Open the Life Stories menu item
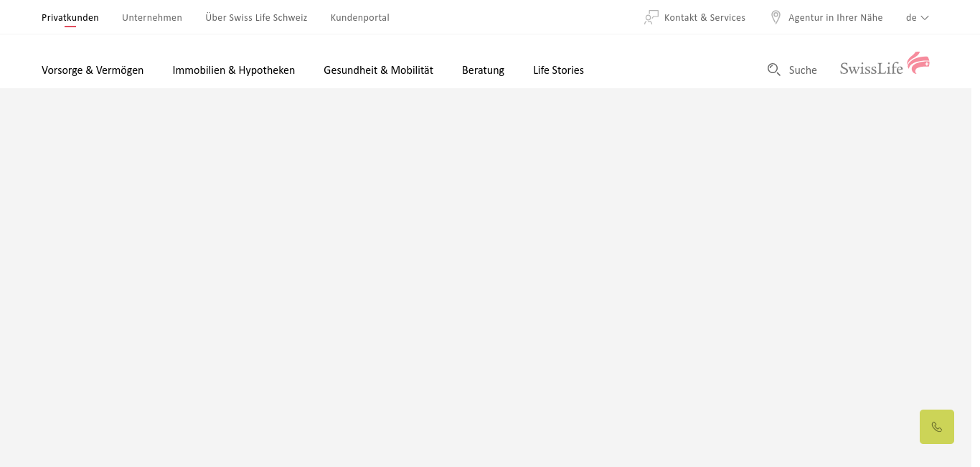The width and height of the screenshot is (980, 467). tap(558, 70)
